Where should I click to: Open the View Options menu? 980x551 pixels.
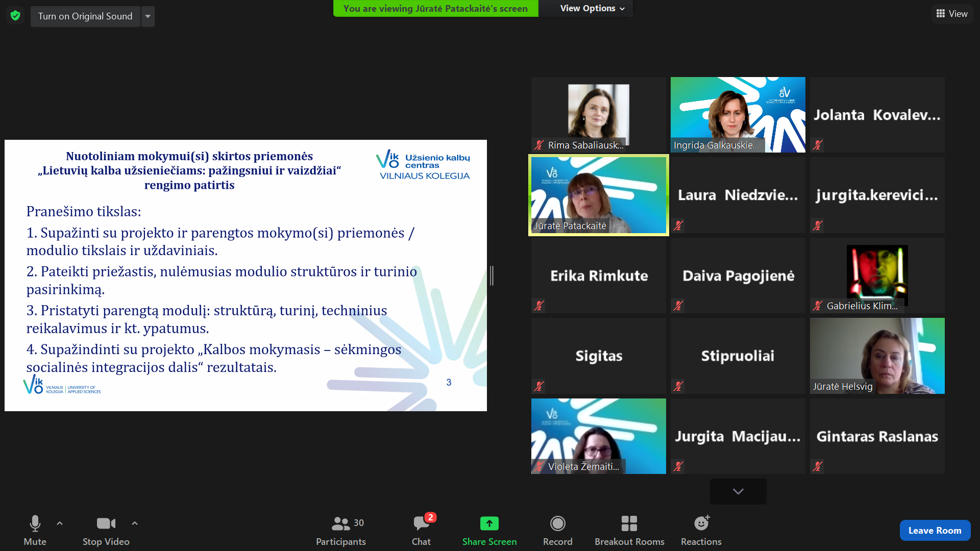click(x=592, y=9)
